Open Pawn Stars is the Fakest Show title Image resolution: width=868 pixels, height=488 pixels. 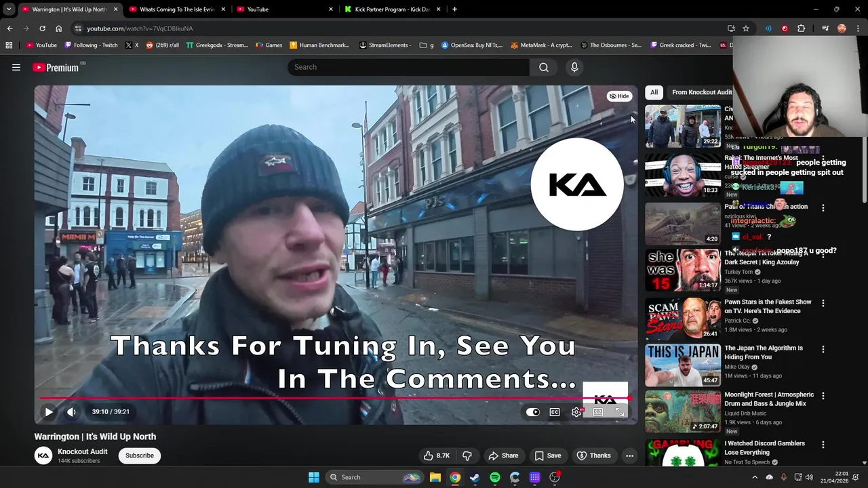768,306
